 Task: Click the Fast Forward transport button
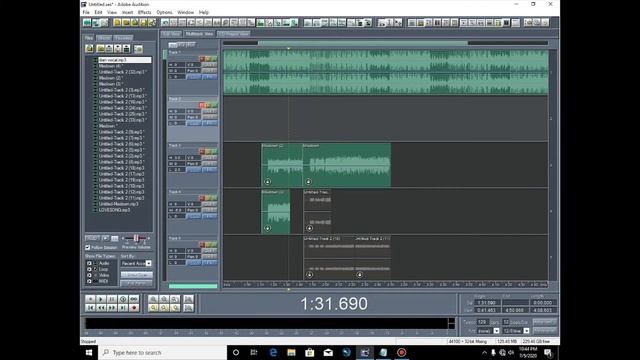112,308
